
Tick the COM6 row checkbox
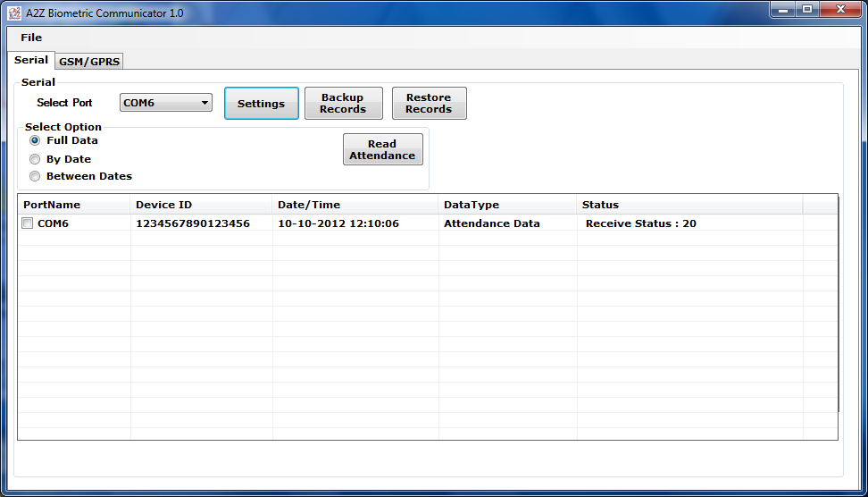pos(28,223)
